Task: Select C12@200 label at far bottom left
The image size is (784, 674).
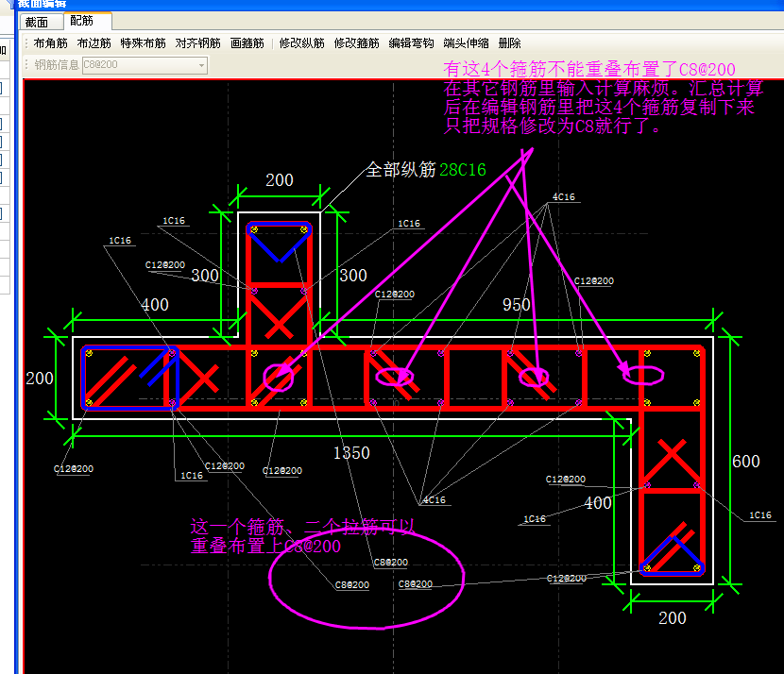Action: point(74,469)
